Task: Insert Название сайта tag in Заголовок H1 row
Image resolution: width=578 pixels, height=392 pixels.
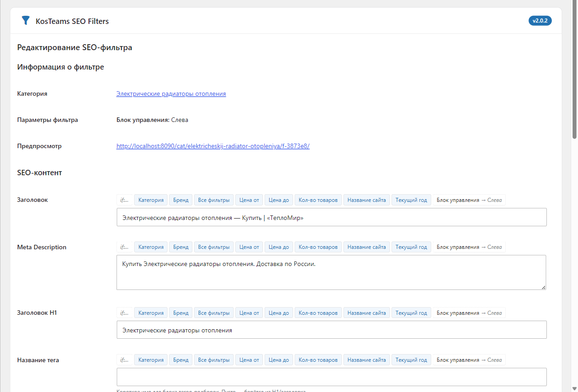Action: pos(367,313)
